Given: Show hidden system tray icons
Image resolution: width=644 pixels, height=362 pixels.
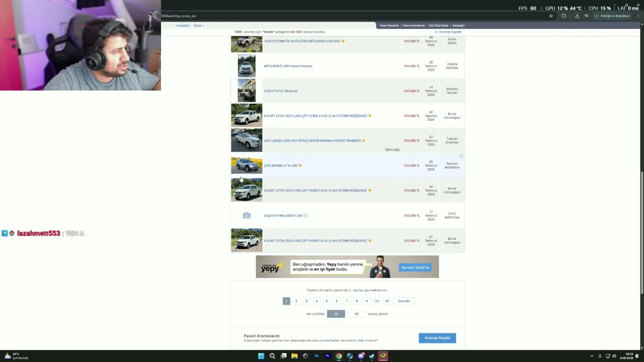Looking at the screenshot, I should [592, 356].
